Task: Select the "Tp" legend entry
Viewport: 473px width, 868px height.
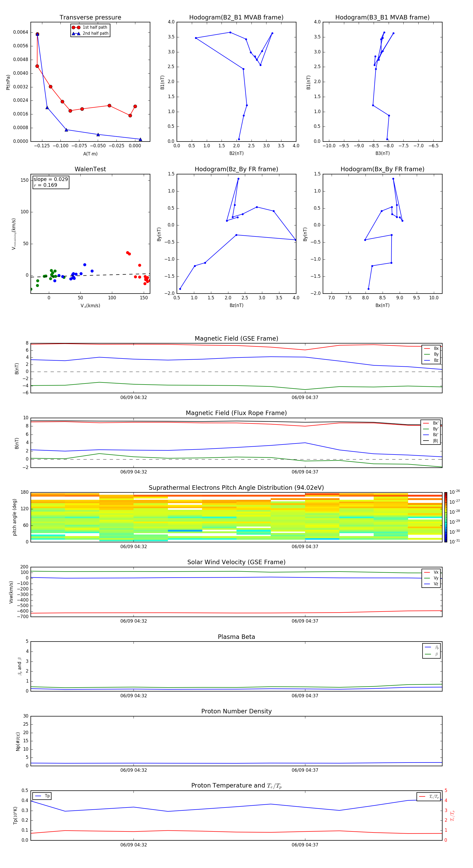Action: [42, 796]
